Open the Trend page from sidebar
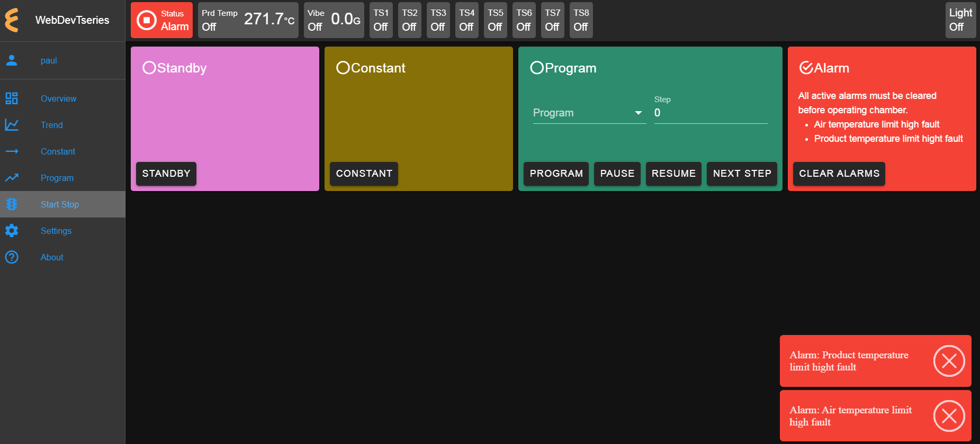Screen dimensions: 980x444 (62, 125)
